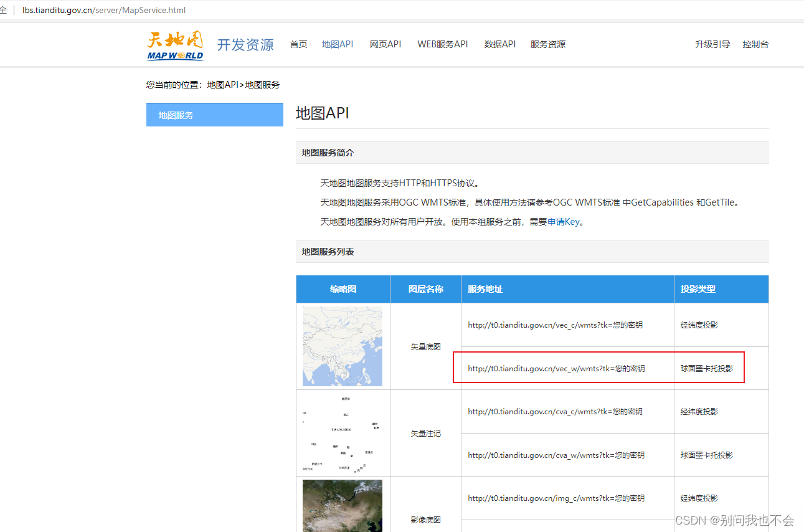Click the img_c/wmts service URL cell
This screenshot has width=804, height=532.
point(567,498)
